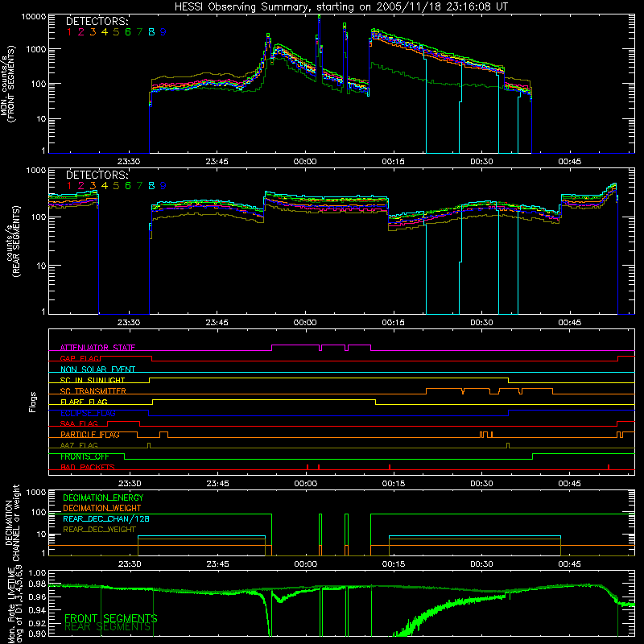Click the FRONT SEGMENTS livetime legend text

point(111,618)
